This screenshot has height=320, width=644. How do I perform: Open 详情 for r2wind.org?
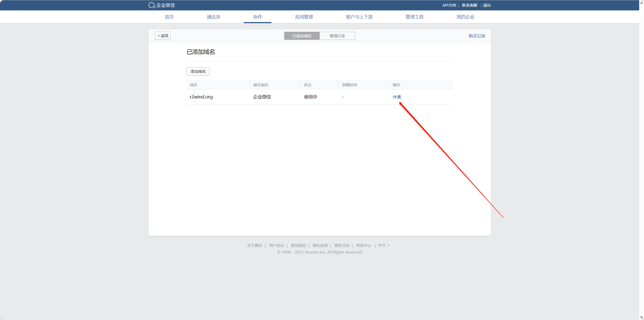(397, 97)
